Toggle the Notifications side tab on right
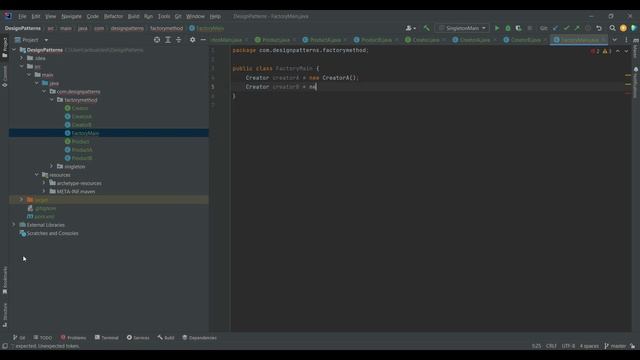The width and height of the screenshot is (640, 360). coord(636,83)
